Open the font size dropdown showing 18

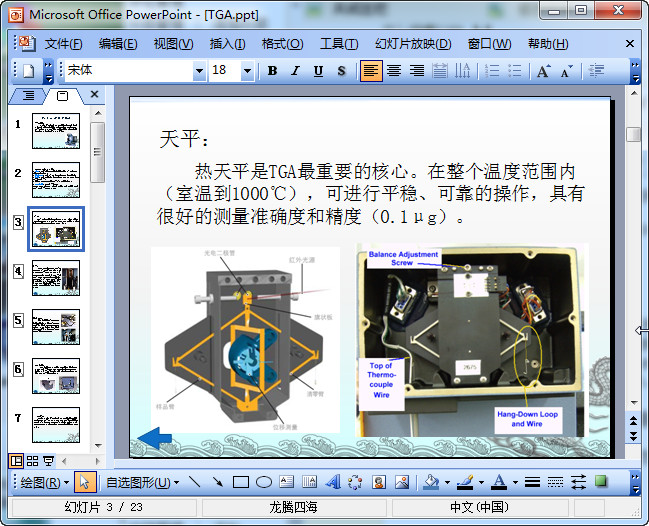click(247, 71)
